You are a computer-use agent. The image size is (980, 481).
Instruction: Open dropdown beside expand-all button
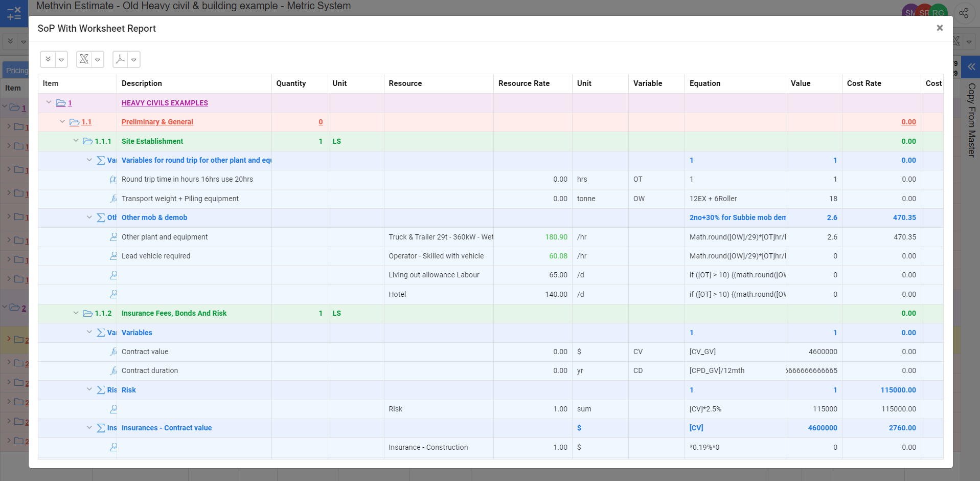pos(61,60)
